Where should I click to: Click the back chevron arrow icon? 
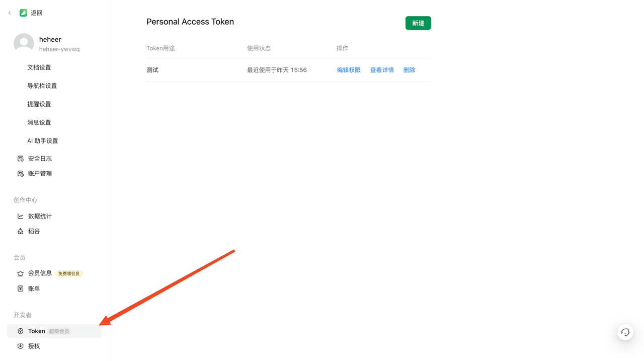(10, 13)
